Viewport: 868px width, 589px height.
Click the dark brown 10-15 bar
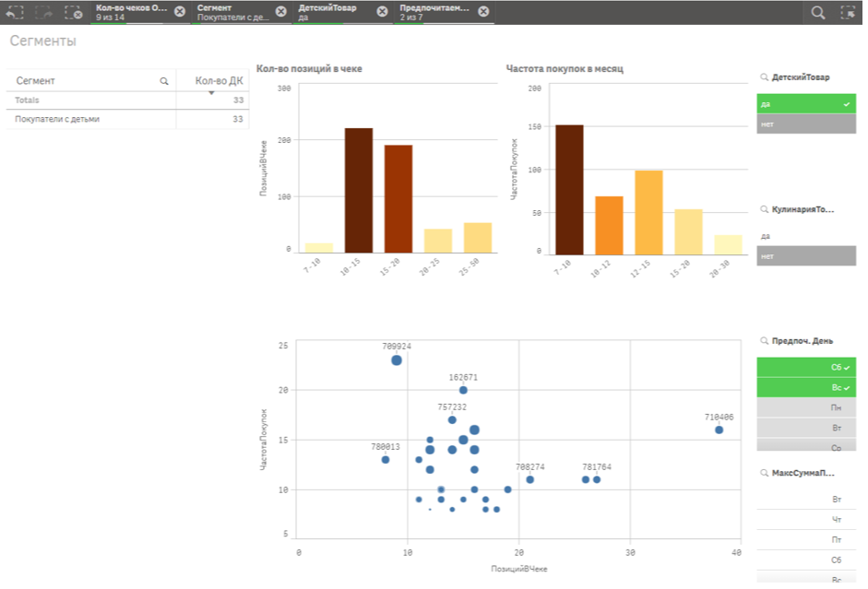pyautogui.click(x=358, y=190)
